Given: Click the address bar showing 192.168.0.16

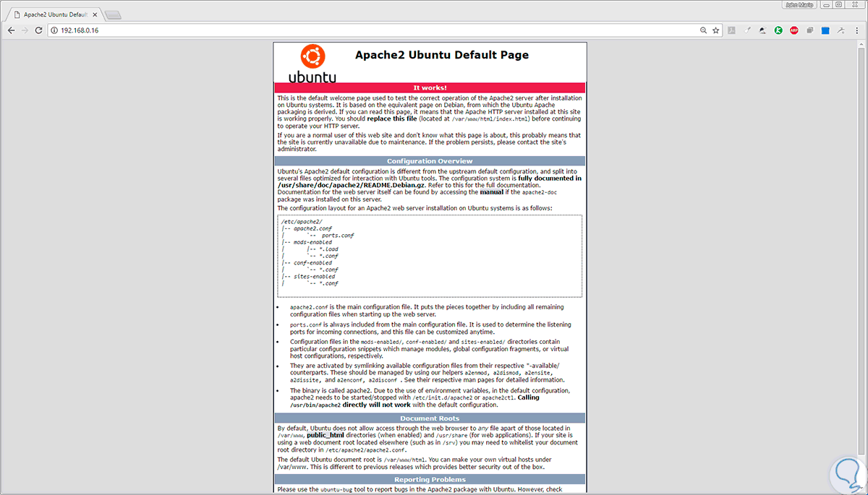Looking at the screenshot, I should (x=376, y=30).
